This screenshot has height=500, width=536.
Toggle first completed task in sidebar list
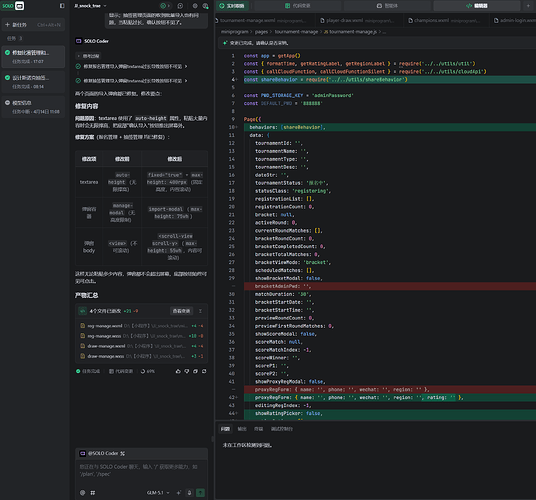pos(33,57)
